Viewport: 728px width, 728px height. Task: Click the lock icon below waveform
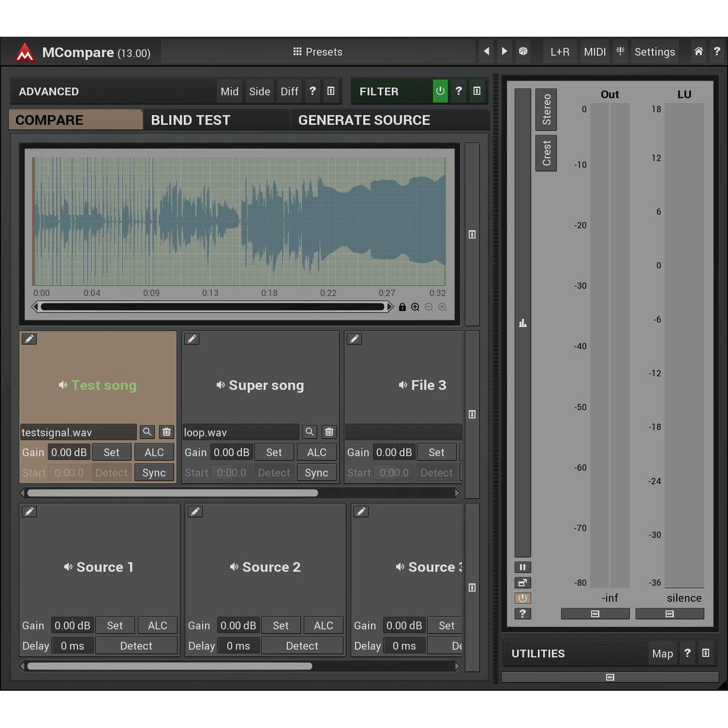[x=402, y=307]
